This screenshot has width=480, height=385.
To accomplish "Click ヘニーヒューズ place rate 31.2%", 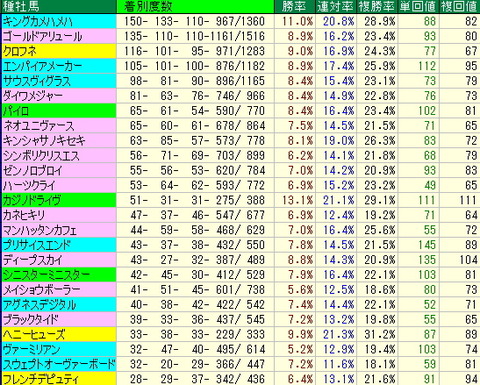I will [379, 334].
